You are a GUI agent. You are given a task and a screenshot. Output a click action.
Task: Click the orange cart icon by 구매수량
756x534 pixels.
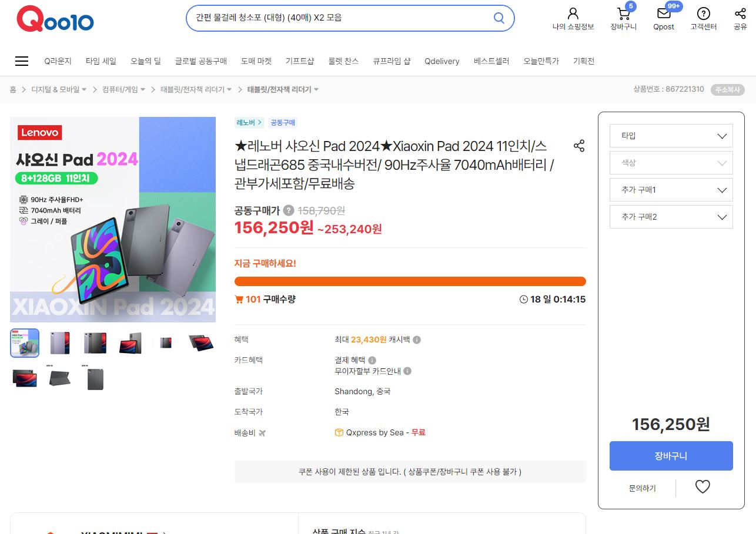239,300
